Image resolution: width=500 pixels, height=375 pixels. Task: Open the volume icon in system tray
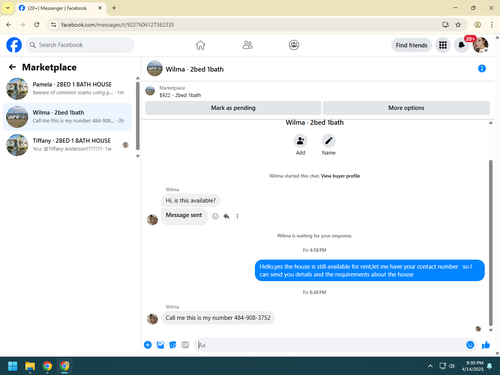pyautogui.click(x=452, y=366)
